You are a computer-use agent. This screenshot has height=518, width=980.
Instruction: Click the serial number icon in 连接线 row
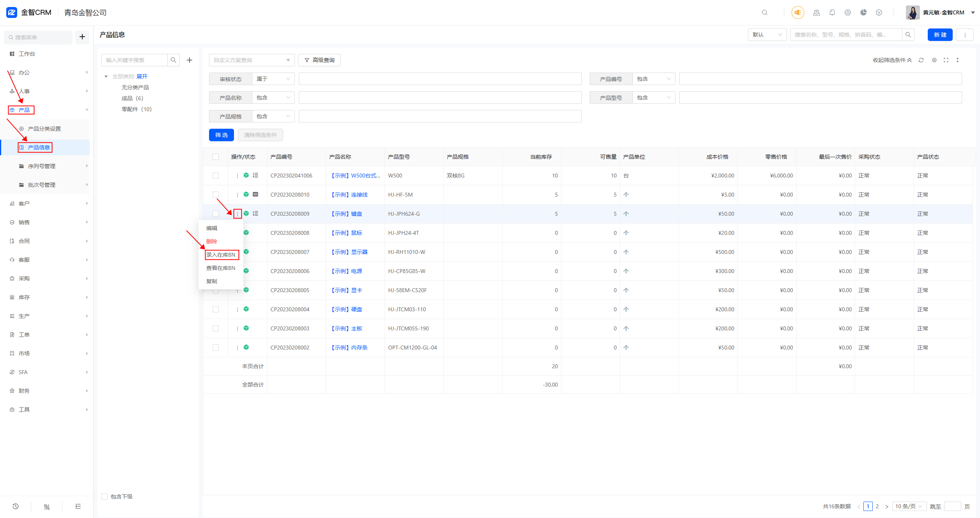point(255,194)
